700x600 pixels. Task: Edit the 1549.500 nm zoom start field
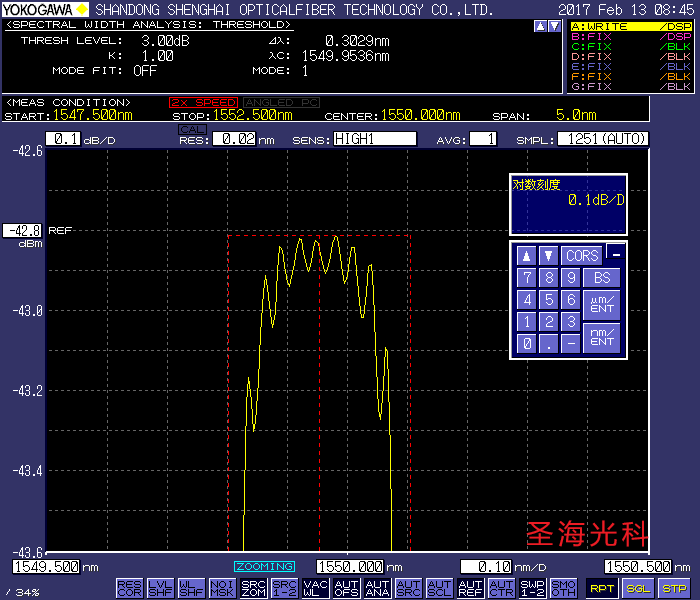[x=46, y=567]
